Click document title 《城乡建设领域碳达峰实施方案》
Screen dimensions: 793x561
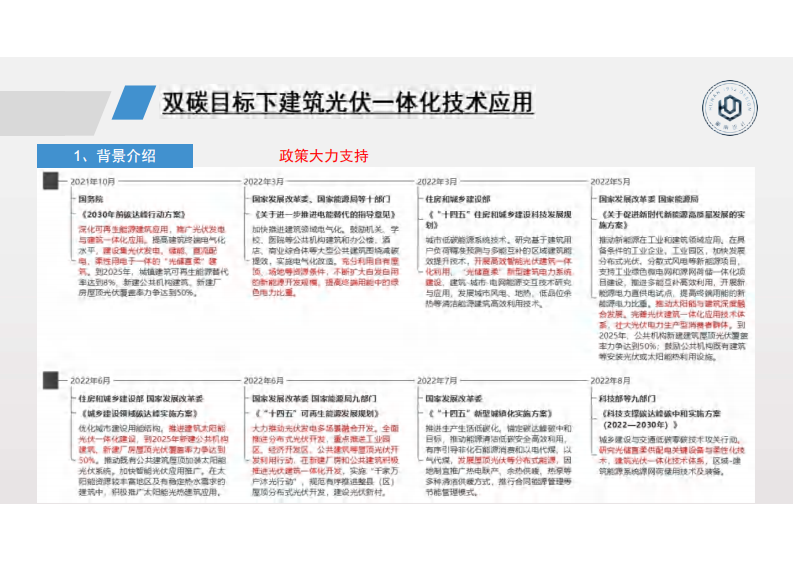[139, 414]
